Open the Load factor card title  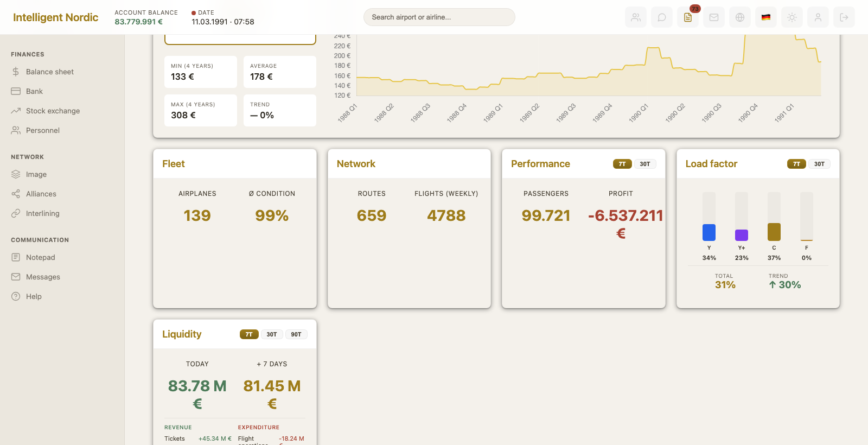711,164
